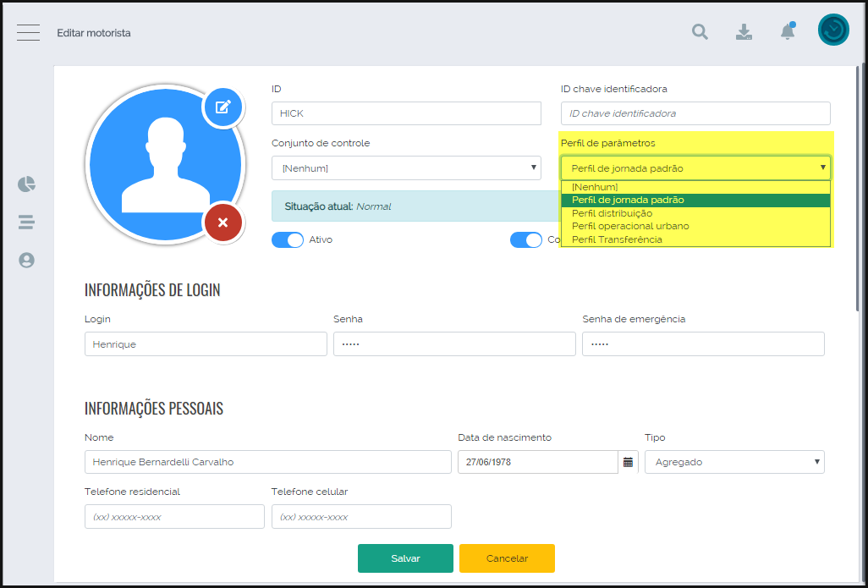Choose Perfil operacional urbano option

click(630, 226)
